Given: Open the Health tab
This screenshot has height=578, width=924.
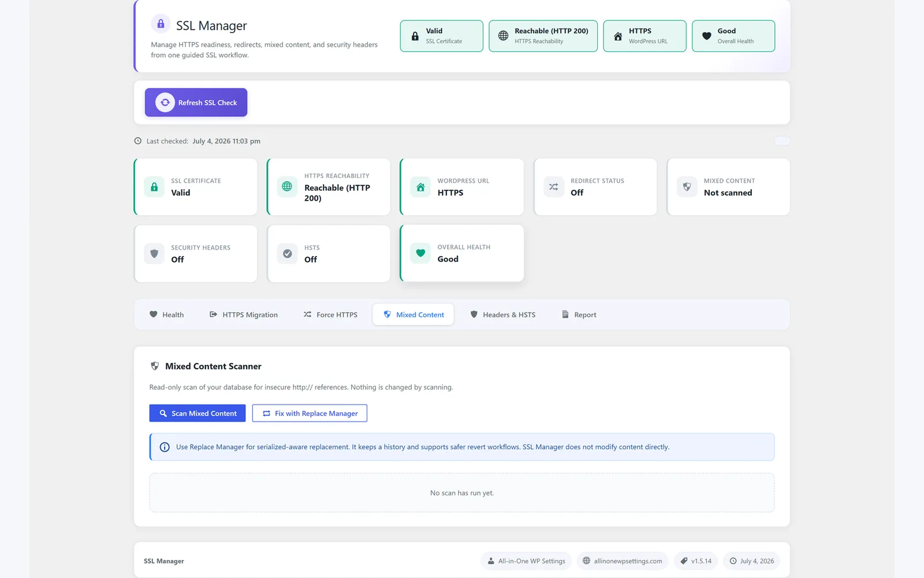Looking at the screenshot, I should pyautogui.click(x=166, y=314).
